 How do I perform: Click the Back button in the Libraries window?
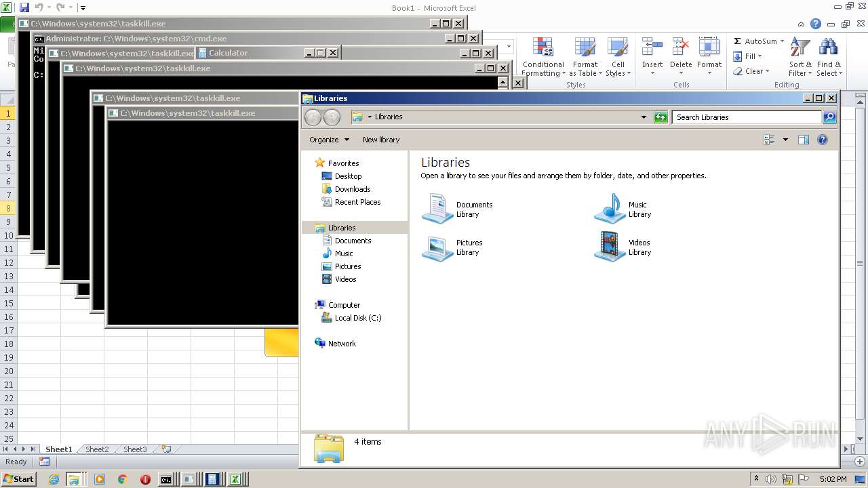(x=313, y=117)
